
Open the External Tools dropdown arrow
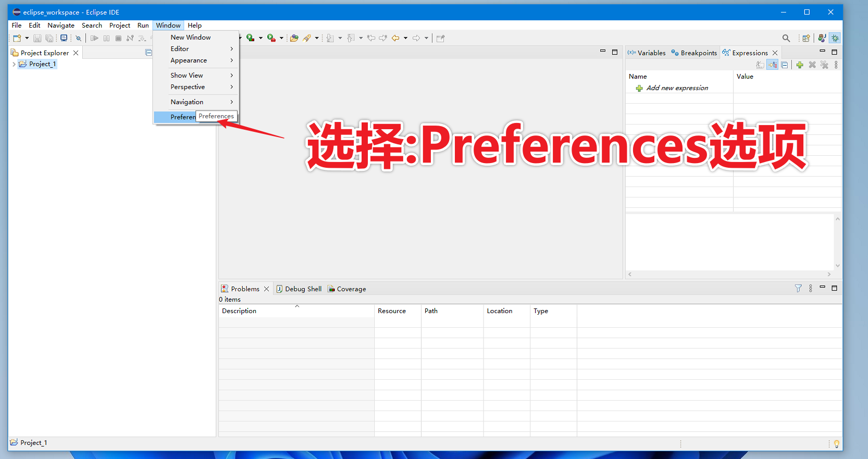(x=281, y=38)
